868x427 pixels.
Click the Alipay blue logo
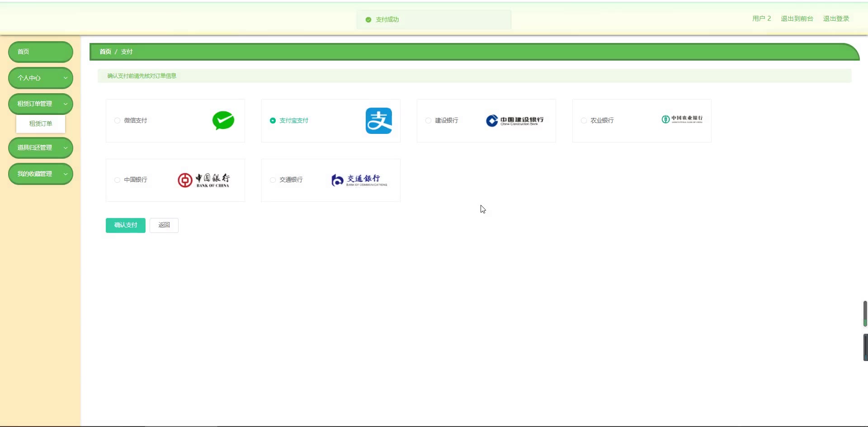click(379, 121)
